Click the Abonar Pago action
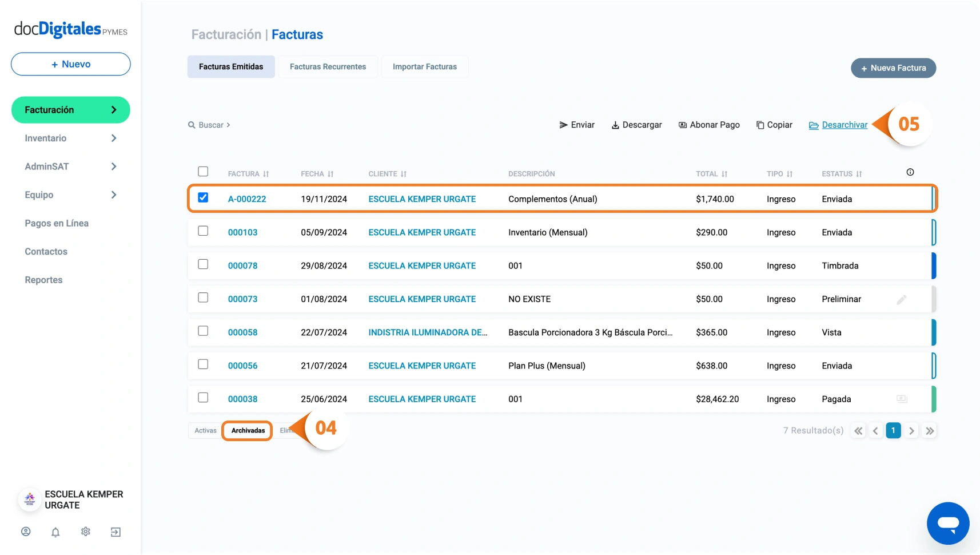Screen dimensions: 980x555 click(x=709, y=125)
